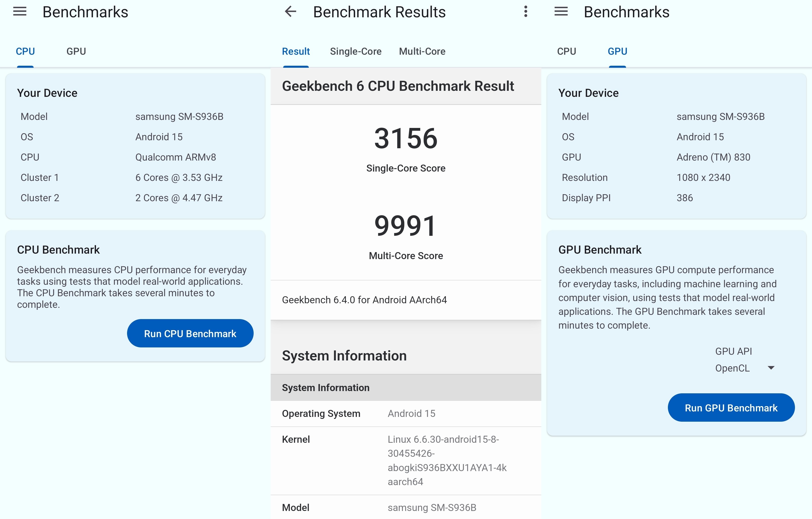Click the "Adreno (TM) 830" GPU value
This screenshot has width=812, height=519.
click(714, 157)
